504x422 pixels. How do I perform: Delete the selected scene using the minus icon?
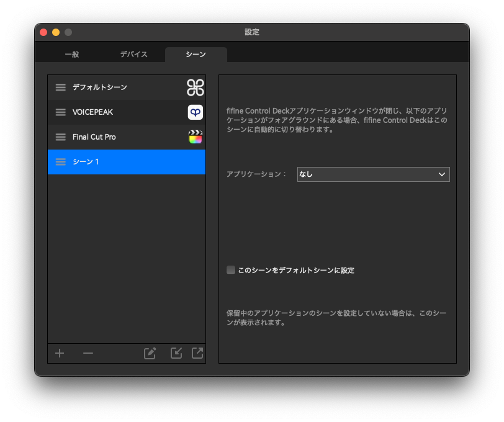pyautogui.click(x=88, y=353)
